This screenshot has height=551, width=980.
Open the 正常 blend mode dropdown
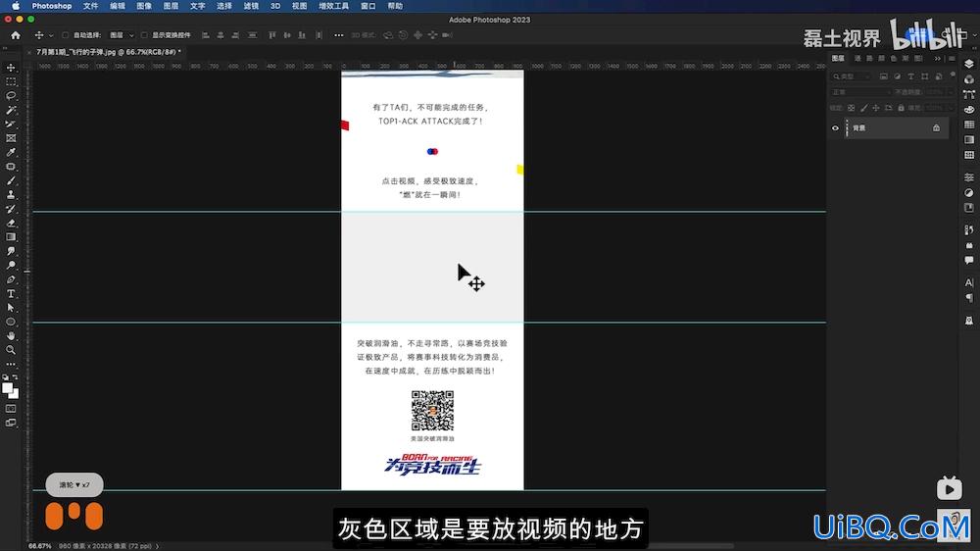click(x=861, y=92)
